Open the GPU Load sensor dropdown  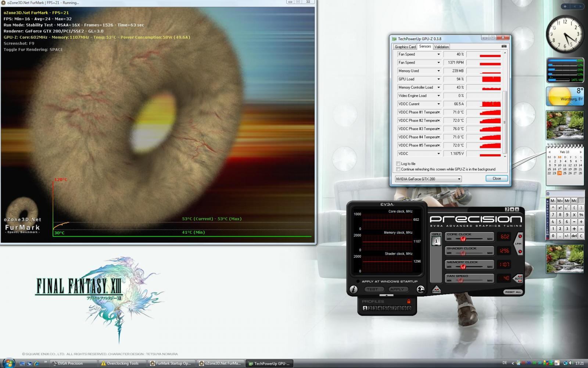[x=438, y=79]
